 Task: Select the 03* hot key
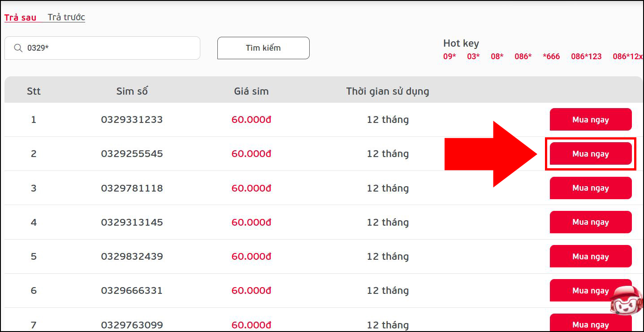(473, 57)
